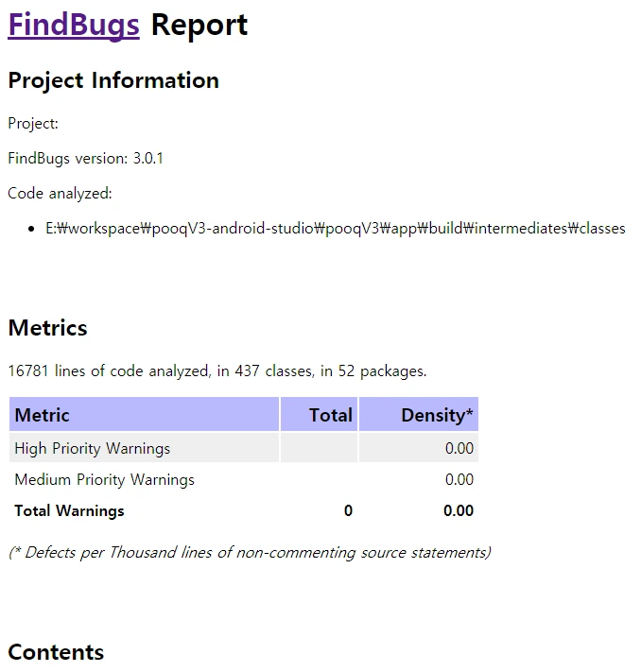The width and height of the screenshot is (641, 672).
Task: Click density 0.00 in Total Warnings row
Action: click(459, 511)
